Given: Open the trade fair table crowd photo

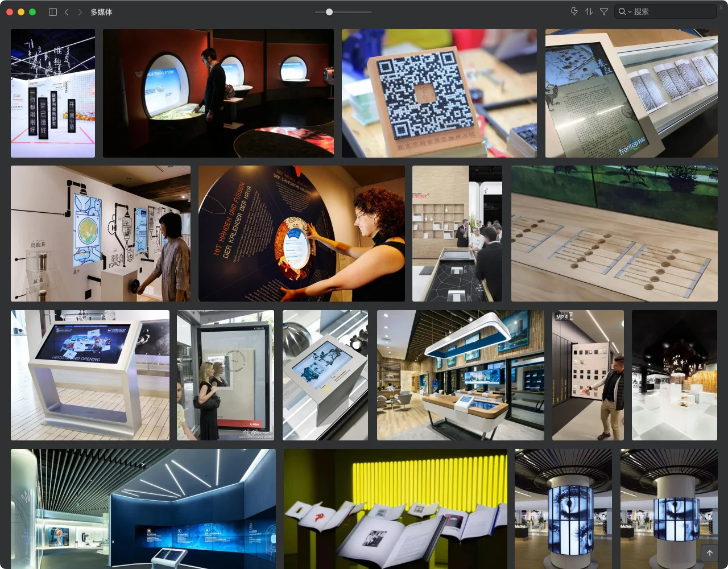Looking at the screenshot, I should click(457, 234).
